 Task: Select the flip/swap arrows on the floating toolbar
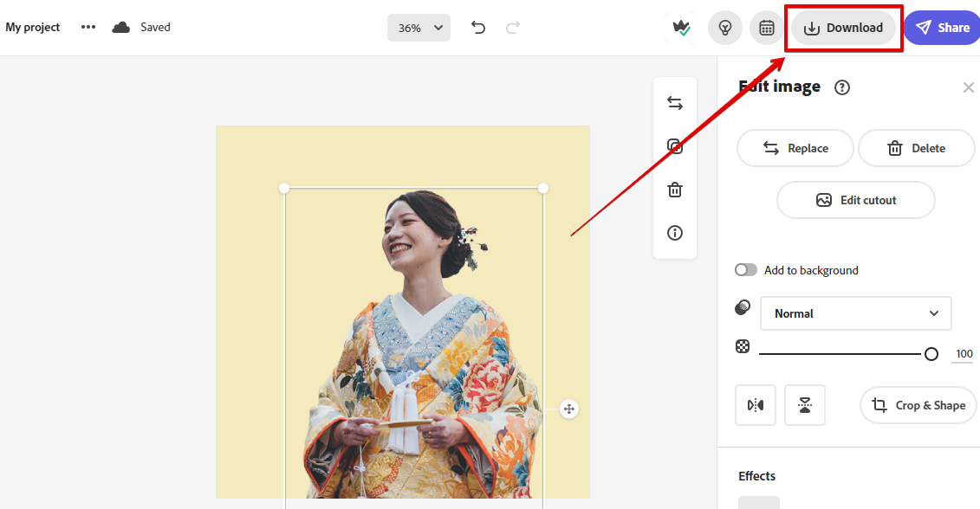[675, 102]
